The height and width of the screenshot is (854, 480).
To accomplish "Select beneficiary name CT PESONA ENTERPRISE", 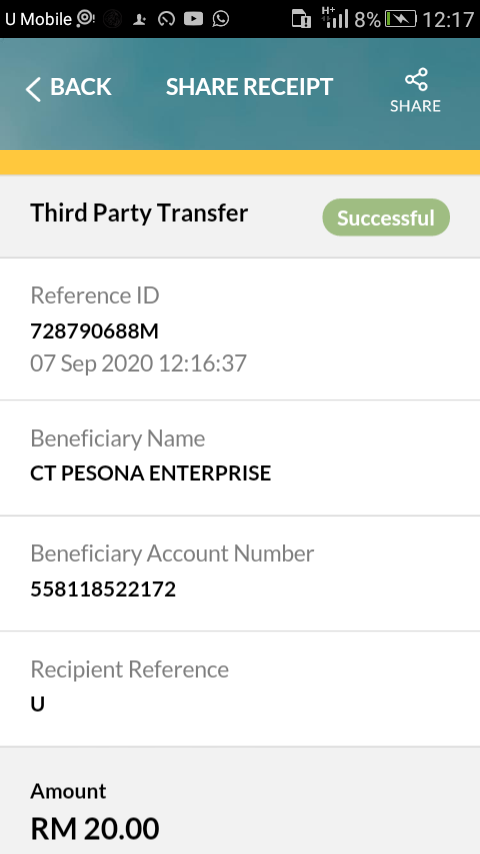I will pyautogui.click(x=150, y=473).
